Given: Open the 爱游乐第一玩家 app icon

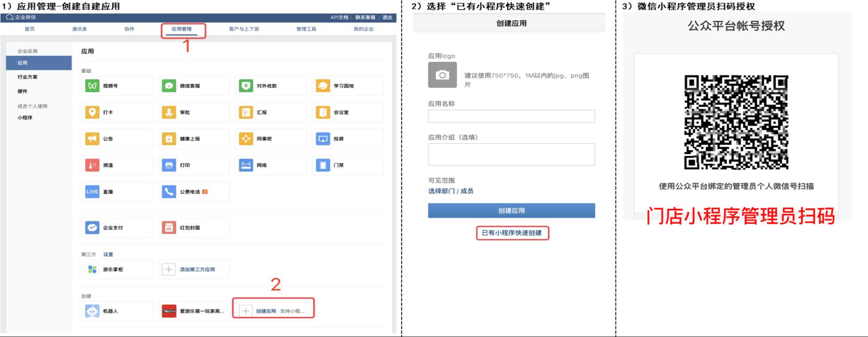Looking at the screenshot, I should 169,311.
